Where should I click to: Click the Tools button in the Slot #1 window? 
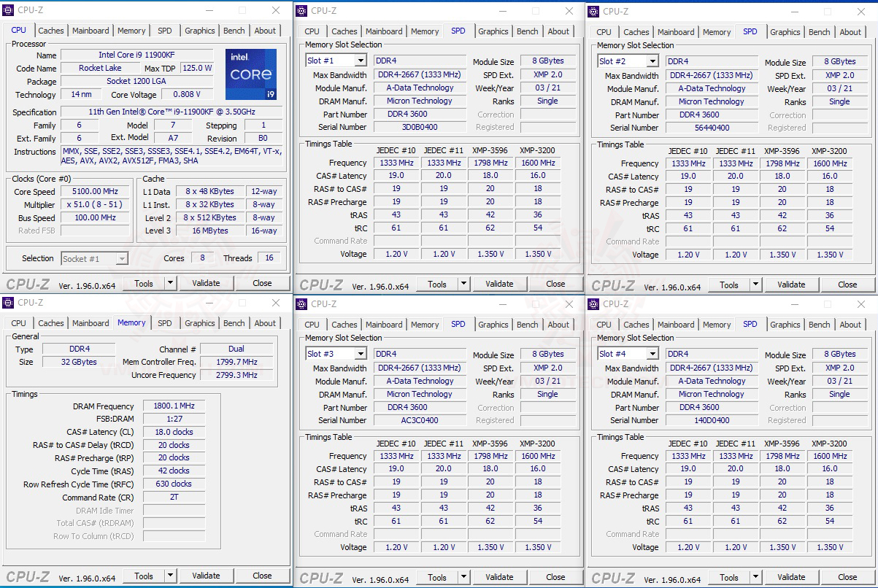[x=437, y=285]
